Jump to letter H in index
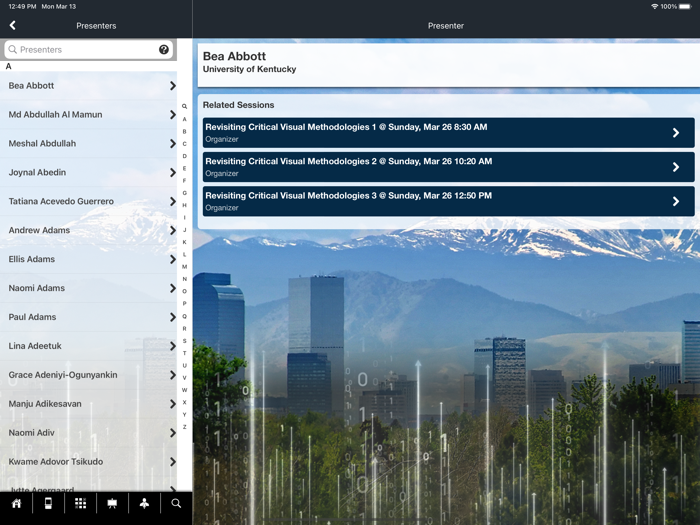Viewport: 700px width, 525px height. pos(184,205)
